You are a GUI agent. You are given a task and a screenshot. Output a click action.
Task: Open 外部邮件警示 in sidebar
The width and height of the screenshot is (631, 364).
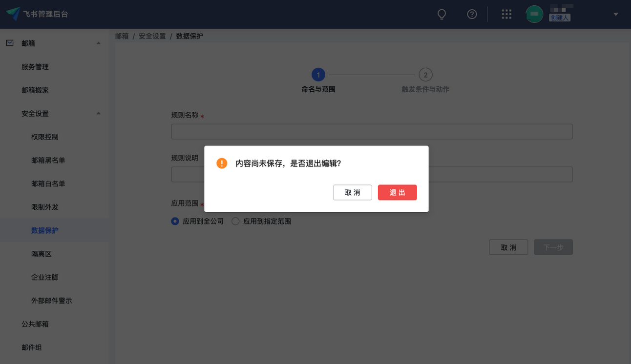(52, 301)
